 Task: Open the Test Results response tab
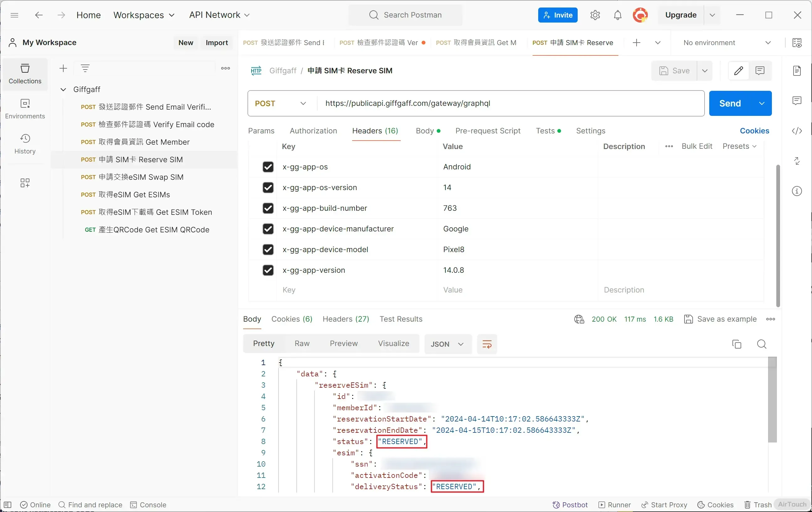pyautogui.click(x=401, y=319)
